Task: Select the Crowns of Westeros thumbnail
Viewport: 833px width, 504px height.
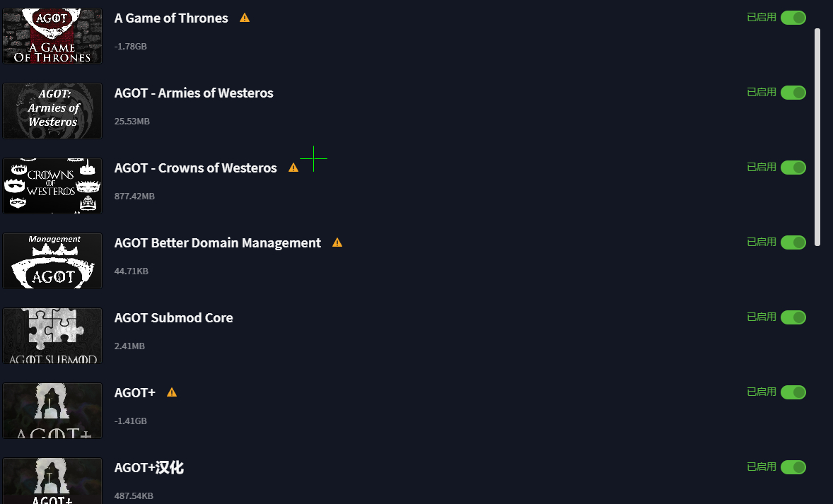Action: [52, 186]
